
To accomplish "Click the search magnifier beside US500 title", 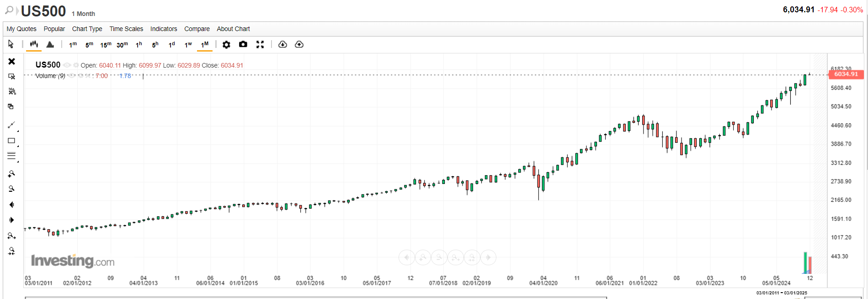I will [x=9, y=10].
